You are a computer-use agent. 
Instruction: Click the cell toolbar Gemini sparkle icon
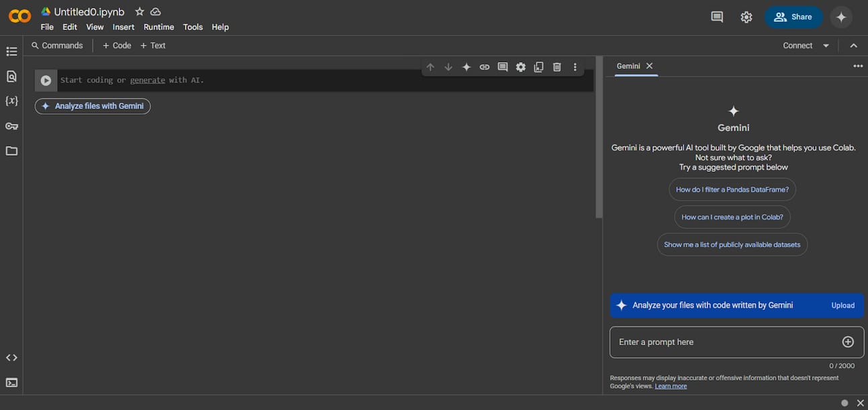[x=466, y=67]
